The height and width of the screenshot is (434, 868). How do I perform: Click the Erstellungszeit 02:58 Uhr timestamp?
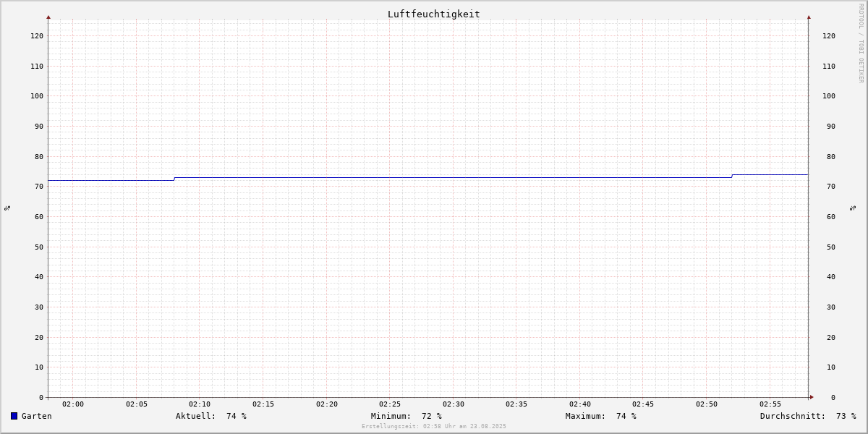click(434, 426)
